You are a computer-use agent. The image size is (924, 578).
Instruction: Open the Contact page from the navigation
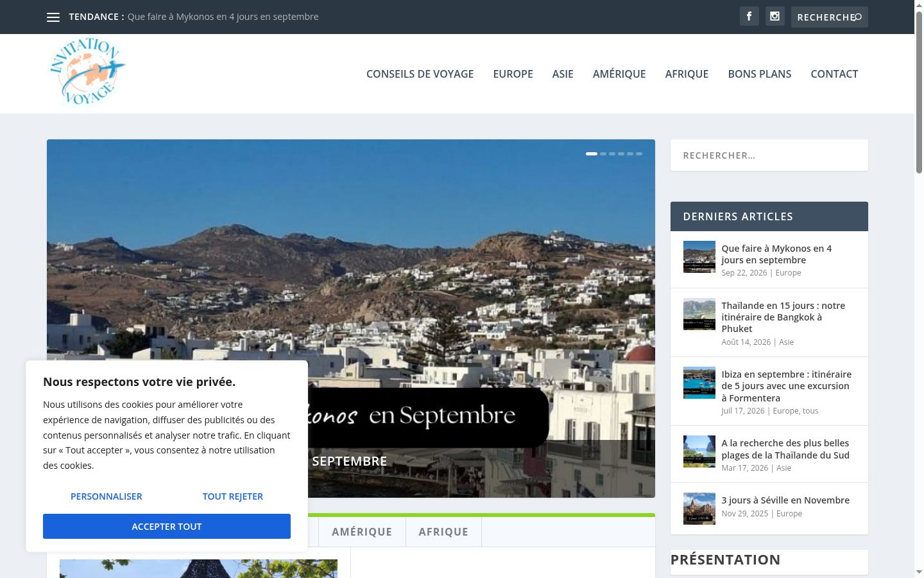(x=834, y=74)
